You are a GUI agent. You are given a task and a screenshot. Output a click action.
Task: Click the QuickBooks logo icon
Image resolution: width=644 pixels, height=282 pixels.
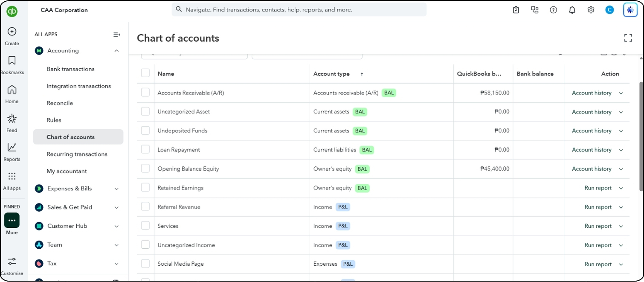click(12, 12)
